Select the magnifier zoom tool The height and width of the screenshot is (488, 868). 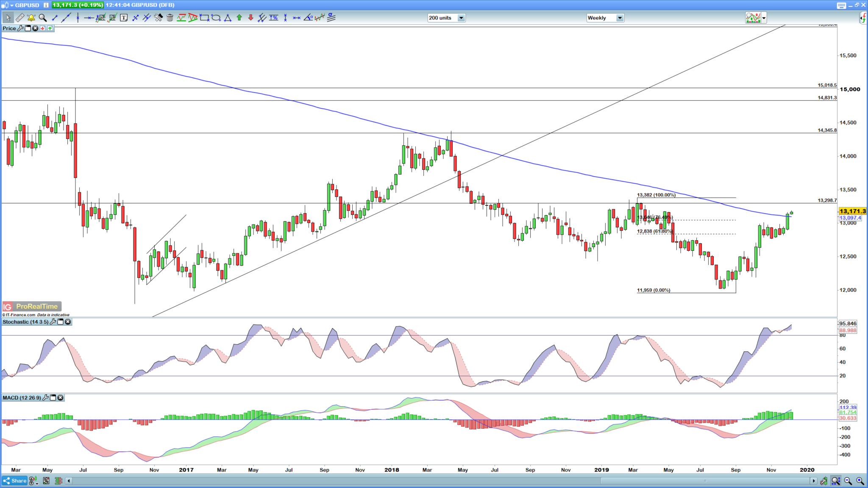coord(43,18)
